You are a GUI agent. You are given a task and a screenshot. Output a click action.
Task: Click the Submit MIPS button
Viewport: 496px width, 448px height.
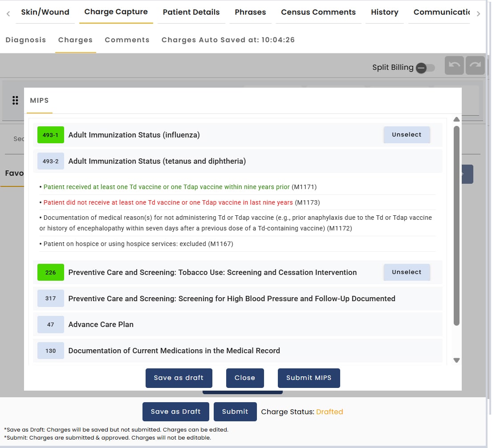309,378
